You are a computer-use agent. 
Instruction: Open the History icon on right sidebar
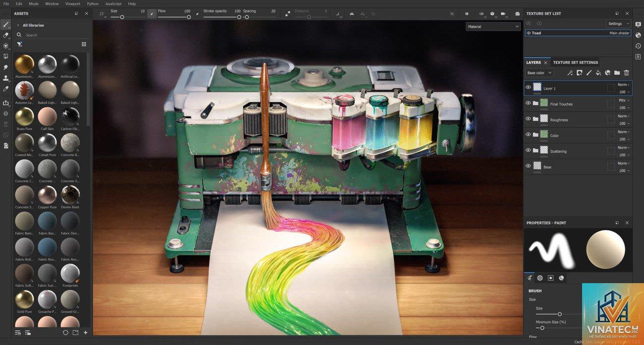coord(639,46)
